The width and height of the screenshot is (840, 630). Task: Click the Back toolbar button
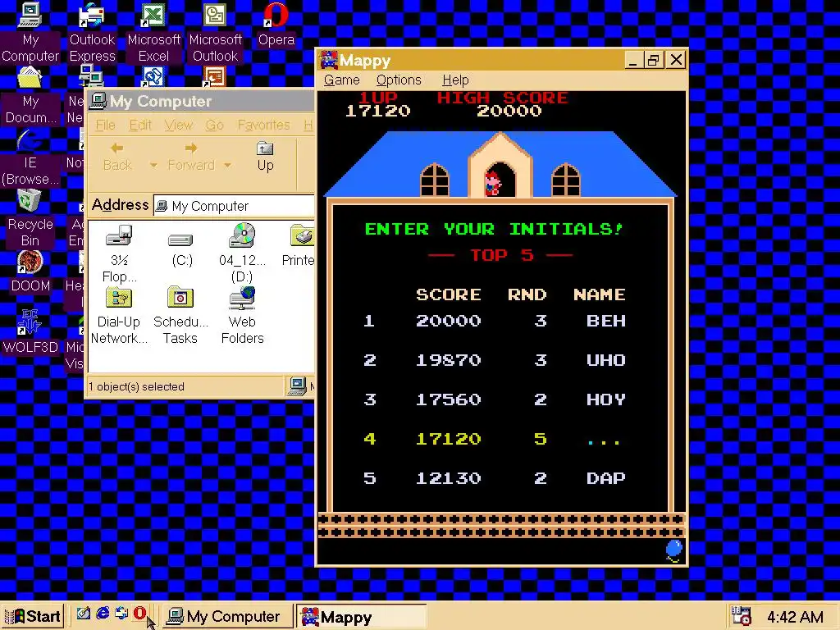coord(117,157)
